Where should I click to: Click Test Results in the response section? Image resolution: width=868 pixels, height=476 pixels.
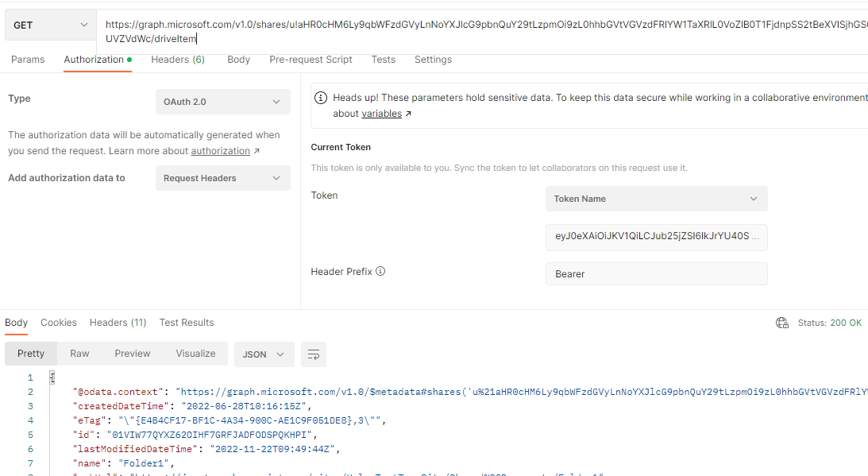tap(186, 323)
